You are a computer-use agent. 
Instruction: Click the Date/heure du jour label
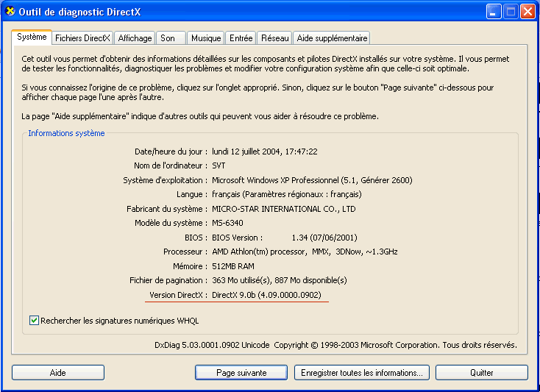171,152
